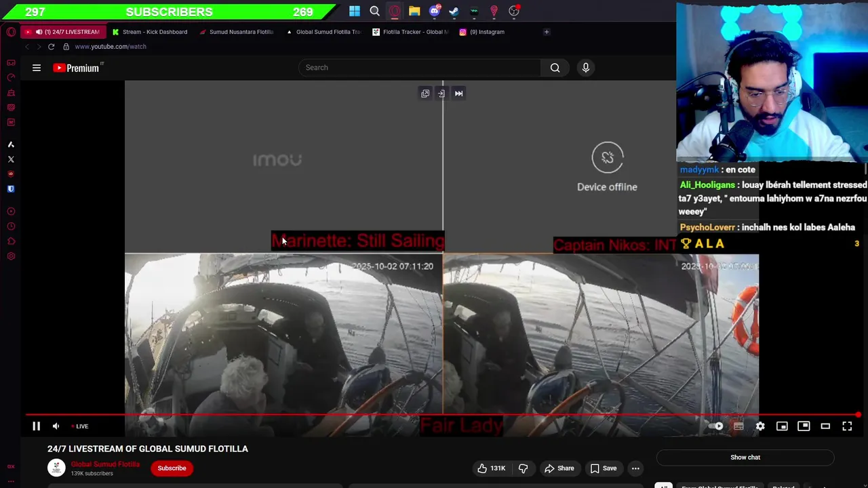Click the skip-next video overlay button
868x488 pixels.
coord(459,94)
